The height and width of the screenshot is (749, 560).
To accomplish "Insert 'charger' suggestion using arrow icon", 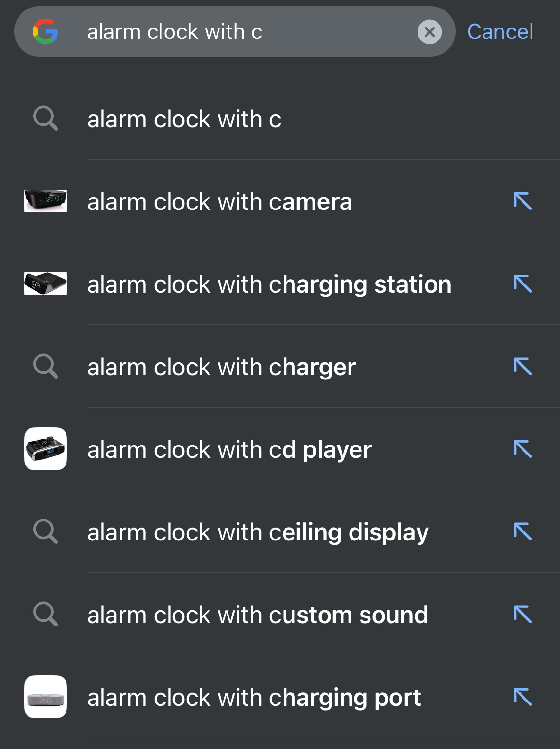I will coord(522,366).
